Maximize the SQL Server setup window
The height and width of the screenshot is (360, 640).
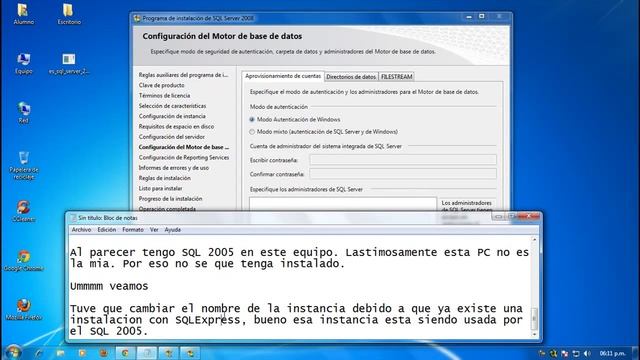pos(482,17)
